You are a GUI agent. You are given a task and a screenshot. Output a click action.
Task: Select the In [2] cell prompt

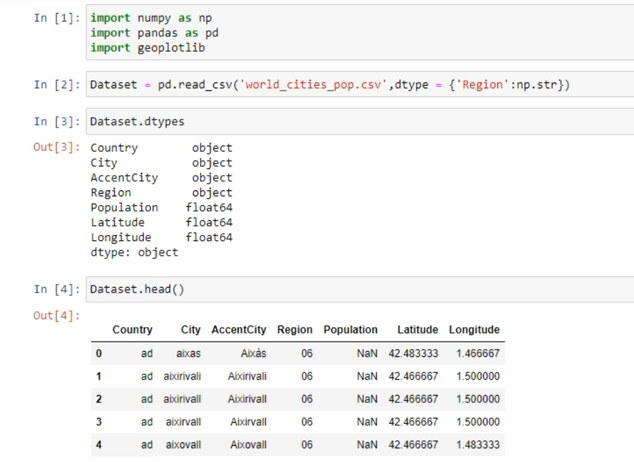click(x=54, y=85)
